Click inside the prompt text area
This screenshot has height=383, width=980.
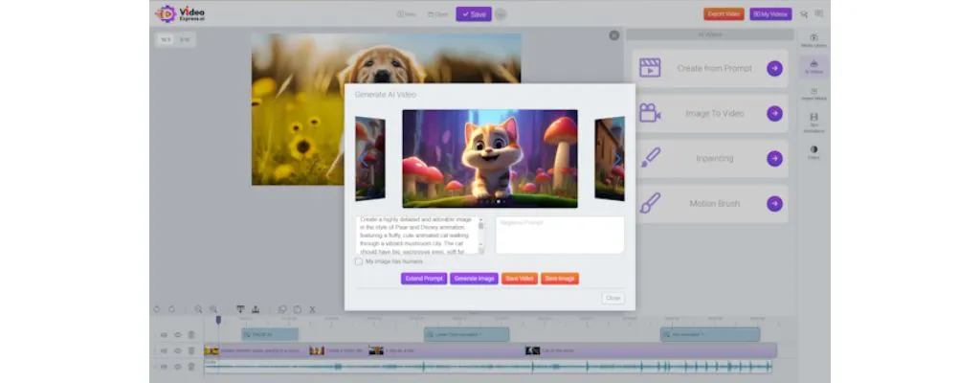416,236
